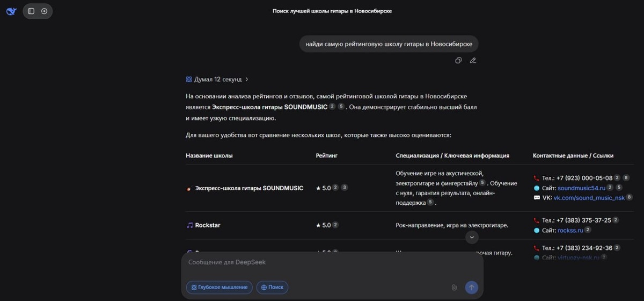Click the user message bubble 'найди самую рейтинговую школу...'
This screenshot has width=644, height=301.
coord(389,44)
